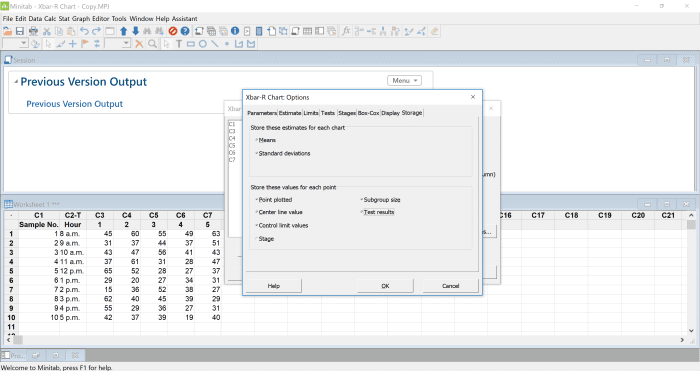Switch to the Limits tab

311,113
